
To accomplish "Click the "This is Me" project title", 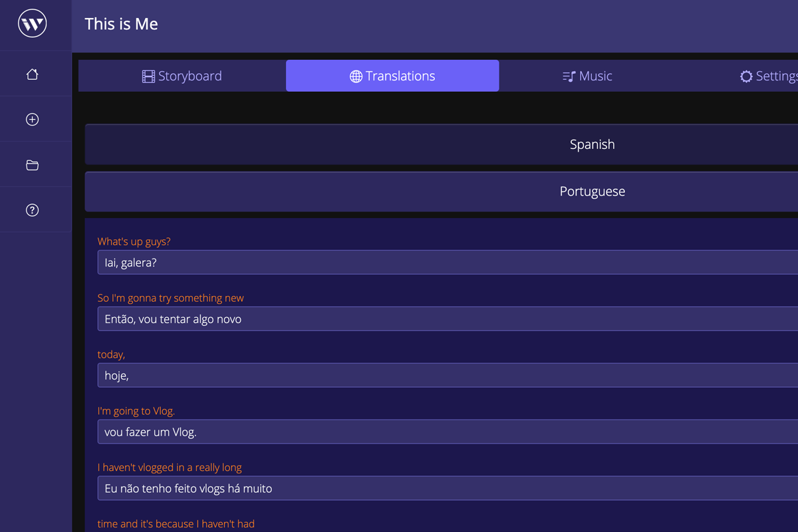I will (121, 25).
